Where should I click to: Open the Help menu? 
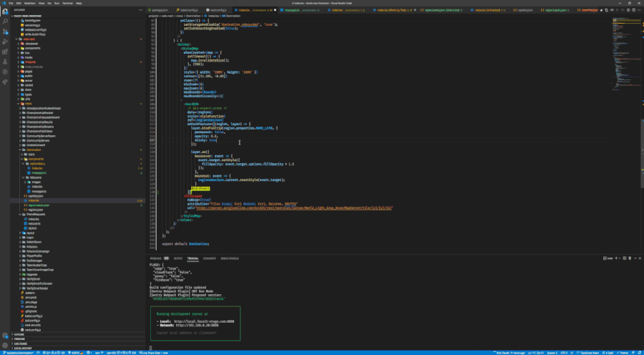[x=79, y=3]
